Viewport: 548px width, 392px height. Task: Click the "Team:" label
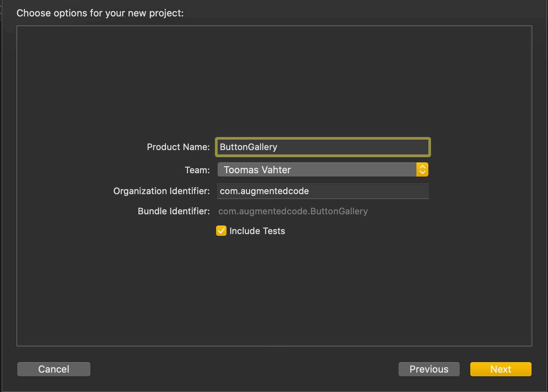(197, 170)
